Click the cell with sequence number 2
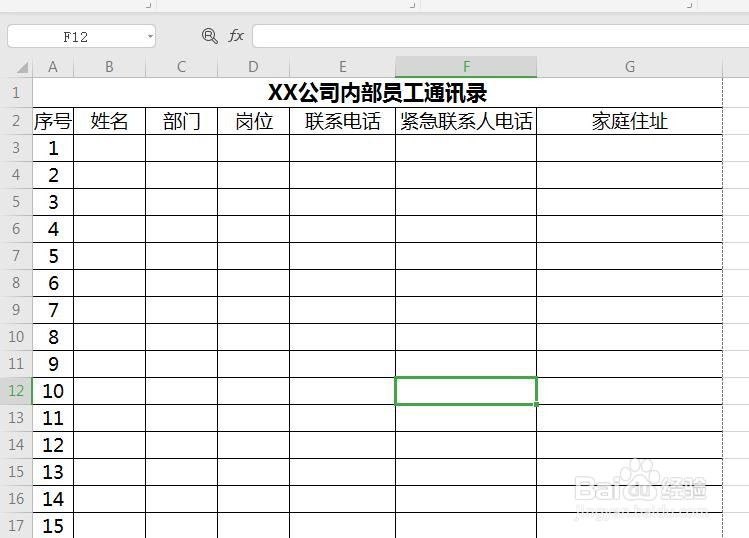The width and height of the screenshot is (749, 538). click(x=53, y=175)
